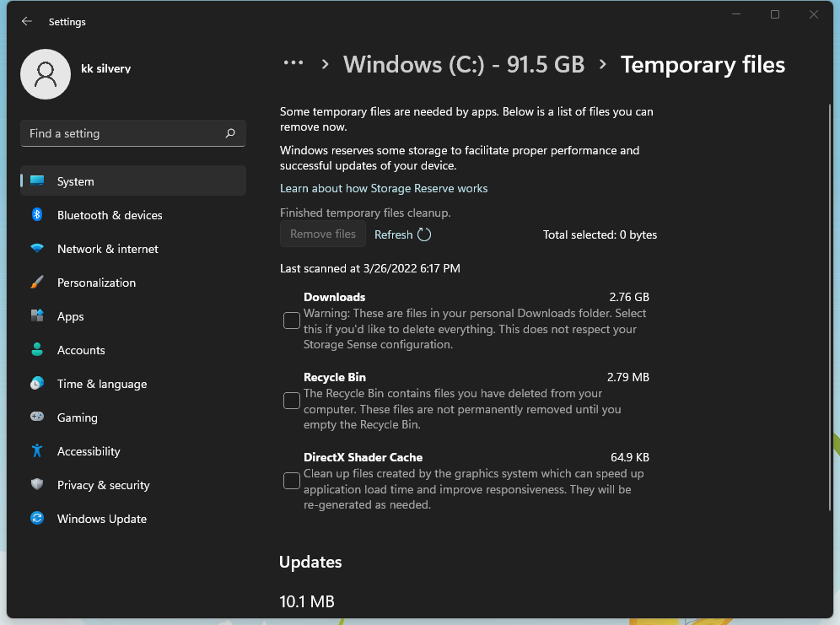Open Accessibility settings

[x=133, y=451]
